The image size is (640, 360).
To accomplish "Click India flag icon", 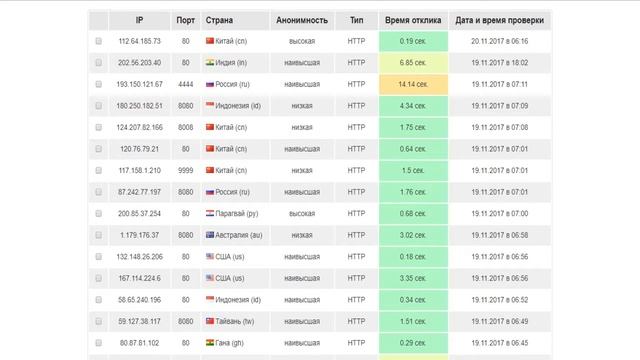I will (x=210, y=62).
